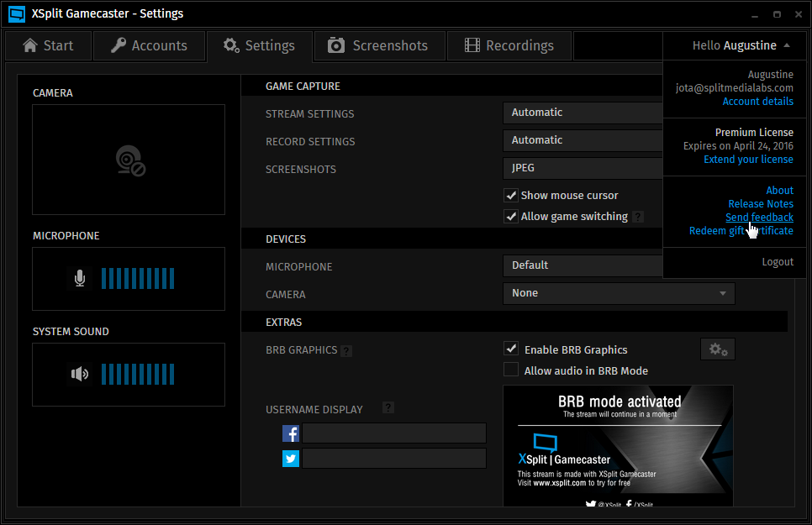Screen dimensions: 812x525
Task: Open the Record Settings dropdown
Action: (x=583, y=140)
